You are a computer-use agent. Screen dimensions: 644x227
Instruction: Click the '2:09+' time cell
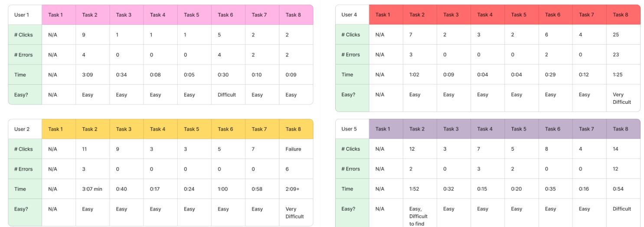tap(293, 189)
